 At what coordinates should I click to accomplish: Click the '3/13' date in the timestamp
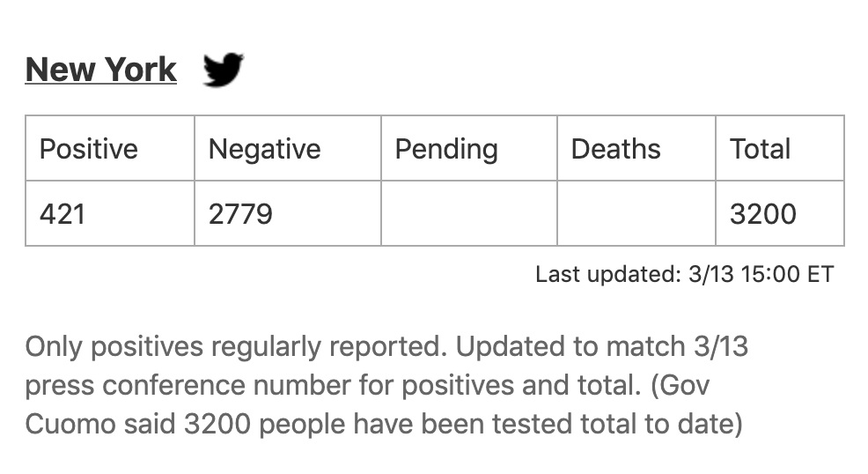tap(710, 274)
